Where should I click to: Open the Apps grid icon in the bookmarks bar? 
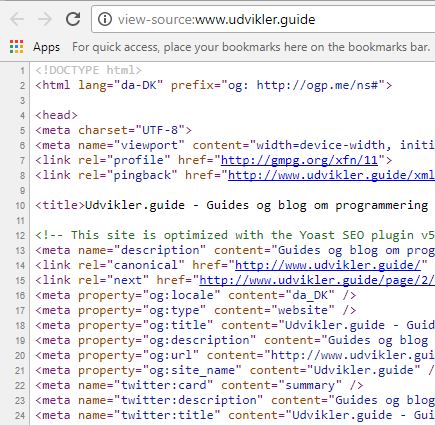click(16, 47)
